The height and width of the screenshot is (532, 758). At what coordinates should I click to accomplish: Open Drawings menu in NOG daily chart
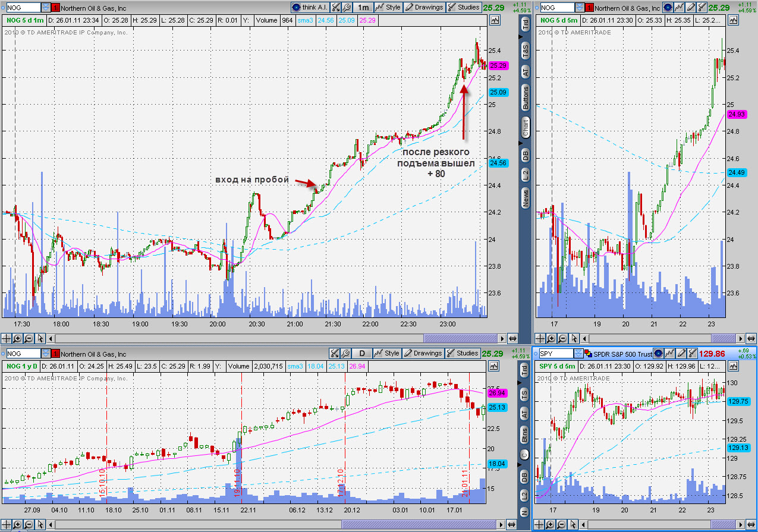(x=423, y=353)
